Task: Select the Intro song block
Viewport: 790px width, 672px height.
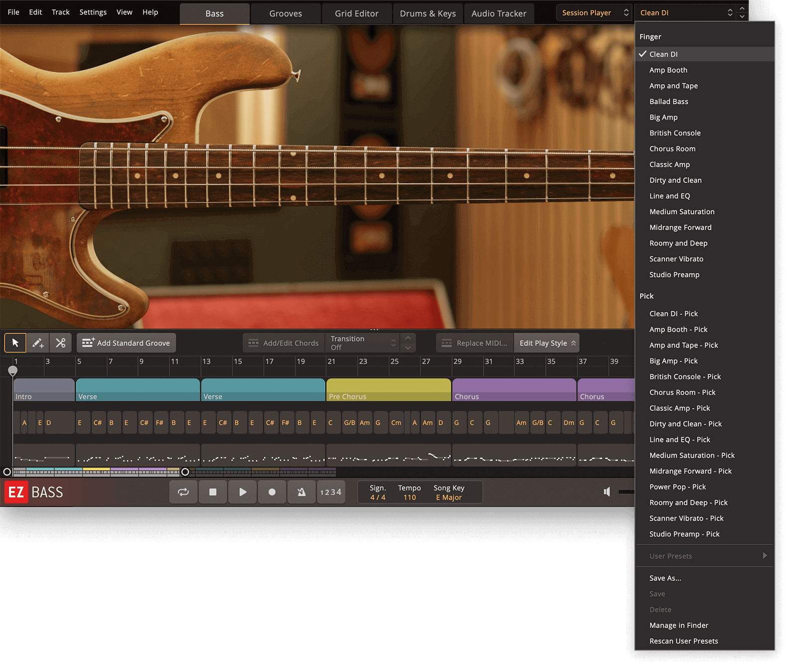Action: point(44,390)
